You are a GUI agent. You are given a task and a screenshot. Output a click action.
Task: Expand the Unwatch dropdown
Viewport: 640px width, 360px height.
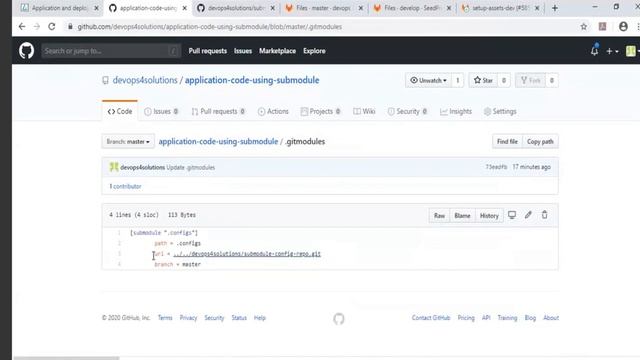428,80
